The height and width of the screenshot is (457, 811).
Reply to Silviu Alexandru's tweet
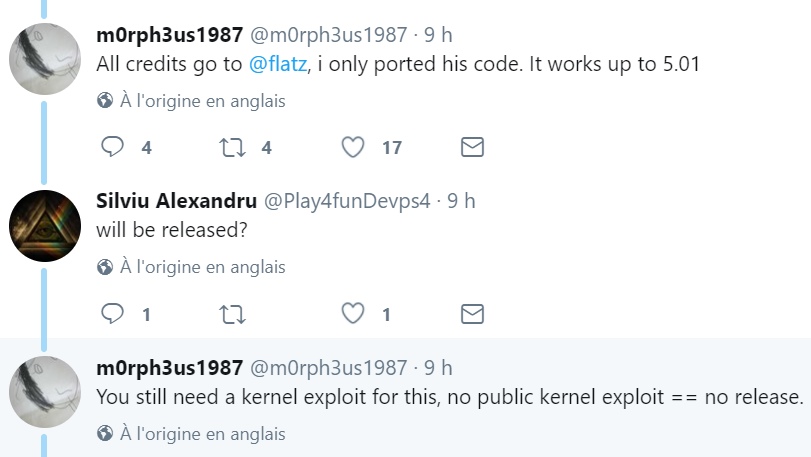point(113,314)
